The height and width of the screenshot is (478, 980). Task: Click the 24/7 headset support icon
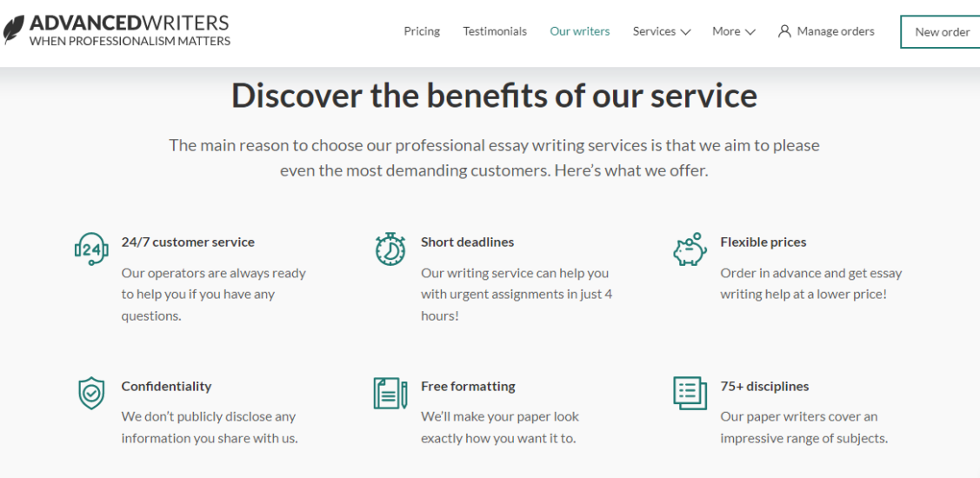[x=91, y=249]
